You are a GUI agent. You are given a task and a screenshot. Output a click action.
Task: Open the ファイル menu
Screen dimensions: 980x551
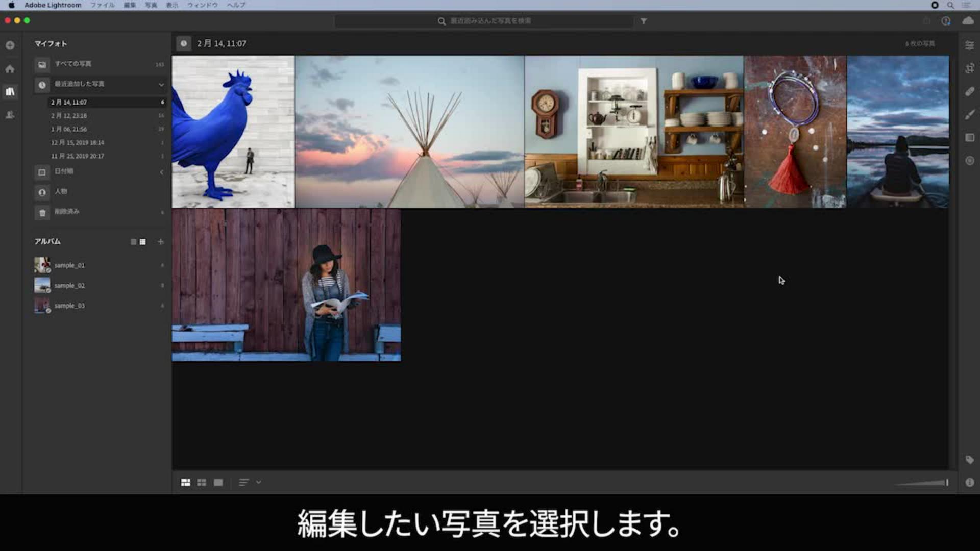coord(102,5)
